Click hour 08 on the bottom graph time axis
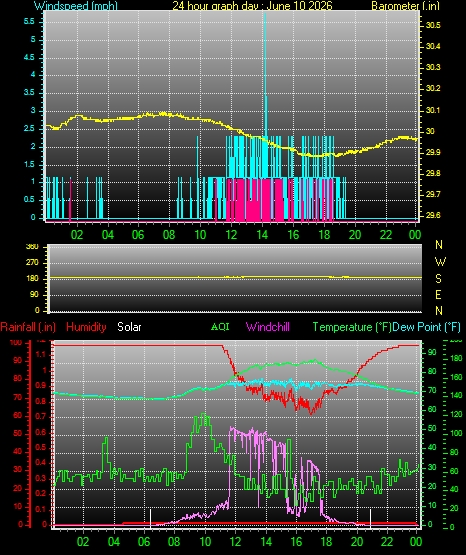The image size is (466, 555). point(174,542)
